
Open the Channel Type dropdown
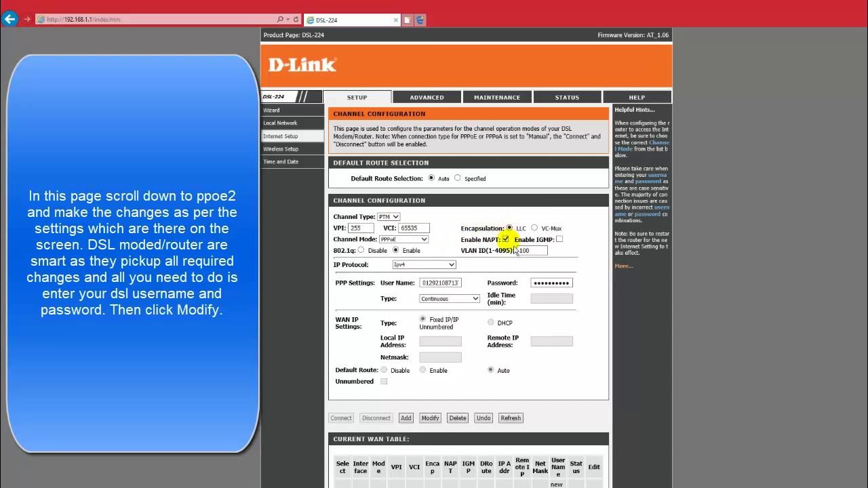pyautogui.click(x=389, y=217)
